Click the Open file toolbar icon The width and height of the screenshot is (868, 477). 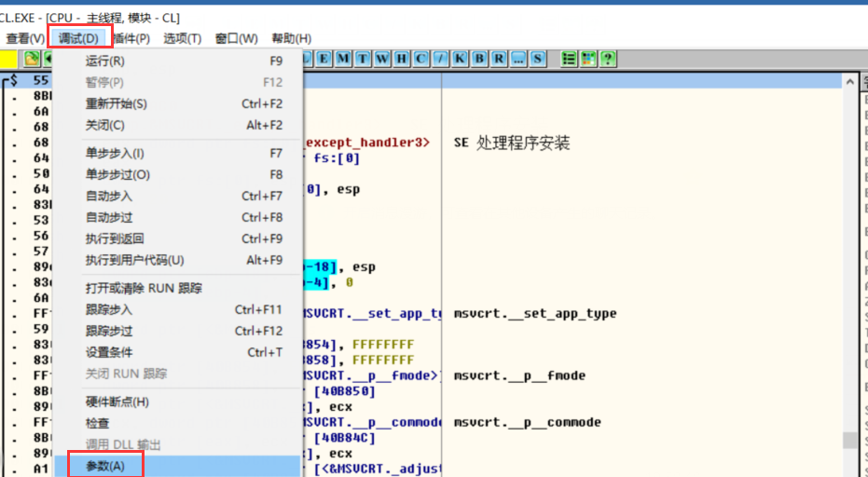click(32, 59)
